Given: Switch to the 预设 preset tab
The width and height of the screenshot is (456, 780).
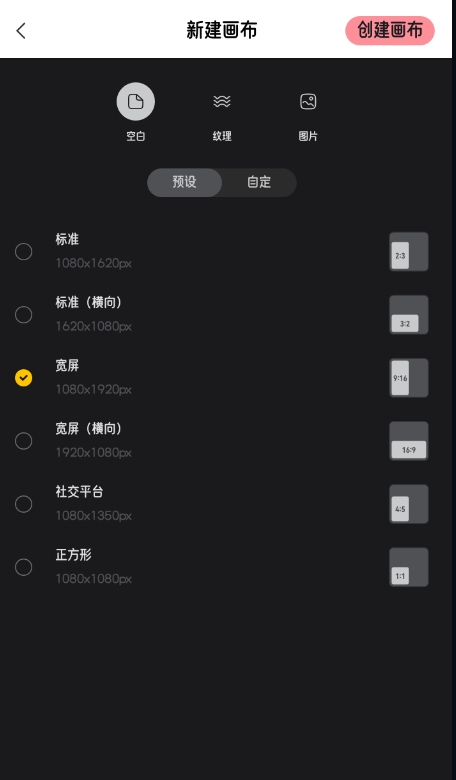Looking at the screenshot, I should point(184,182).
